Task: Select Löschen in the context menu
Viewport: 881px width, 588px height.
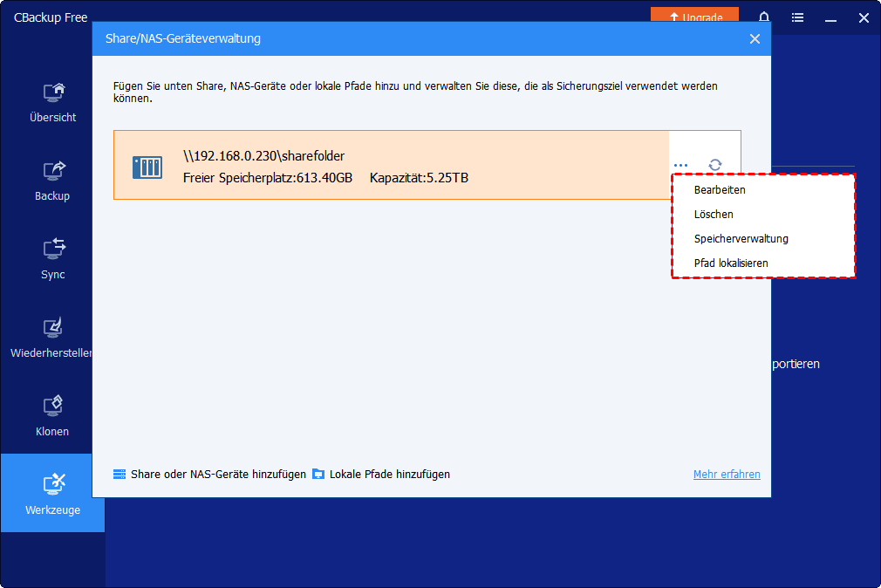Action: click(x=714, y=214)
